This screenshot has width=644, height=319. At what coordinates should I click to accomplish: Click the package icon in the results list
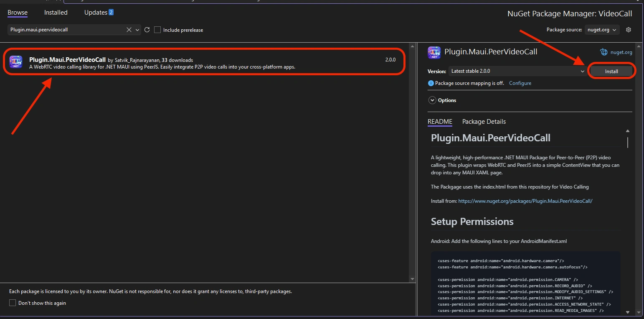16,62
